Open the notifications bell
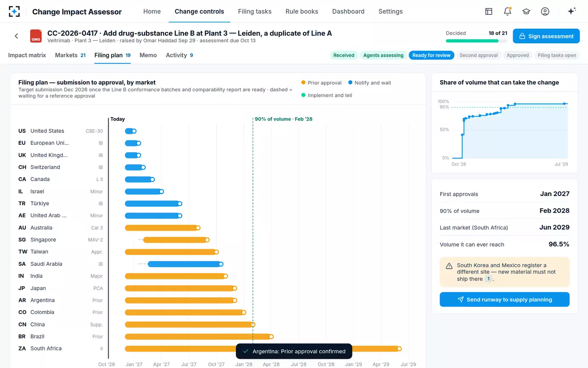The width and height of the screenshot is (588, 368). [x=508, y=11]
